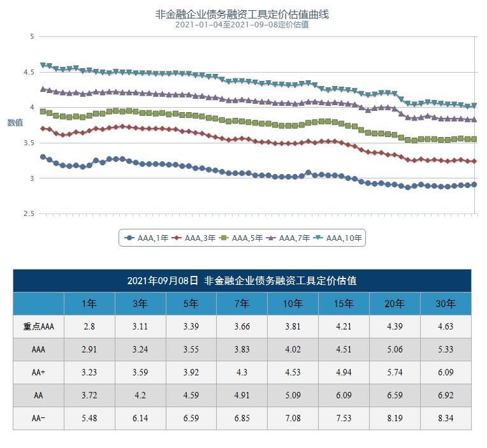Click the last AAA,5年 square data point
Image resolution: width=487 pixels, height=448 pixels.
pos(474,139)
